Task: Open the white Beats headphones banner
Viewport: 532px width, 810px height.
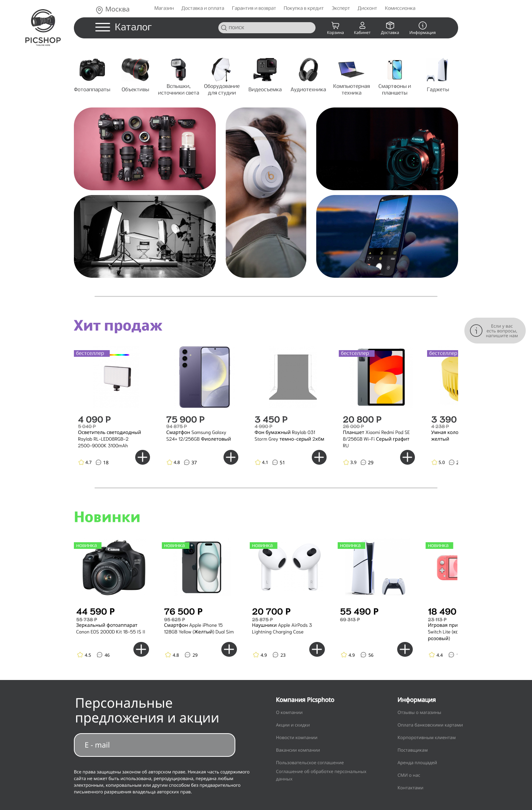Action: pos(266,192)
